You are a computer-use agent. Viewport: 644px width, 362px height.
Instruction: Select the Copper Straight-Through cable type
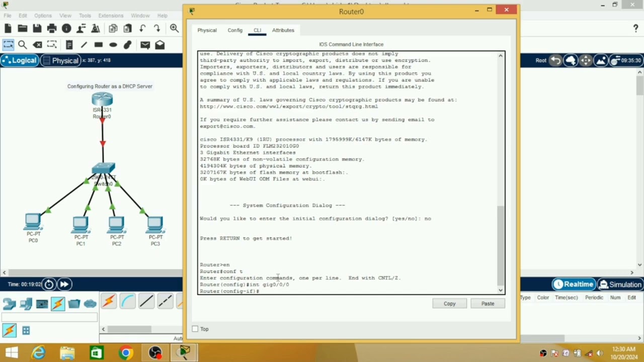click(146, 302)
